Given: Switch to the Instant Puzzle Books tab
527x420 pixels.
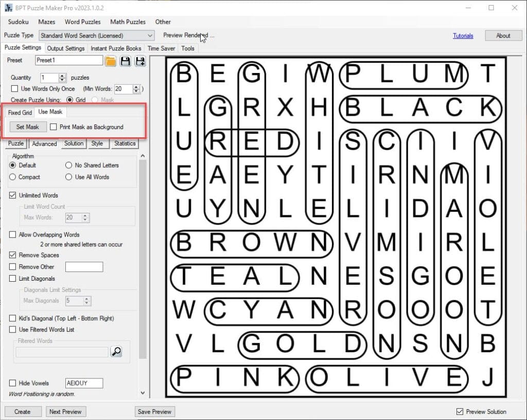Looking at the screenshot, I should 116,48.
